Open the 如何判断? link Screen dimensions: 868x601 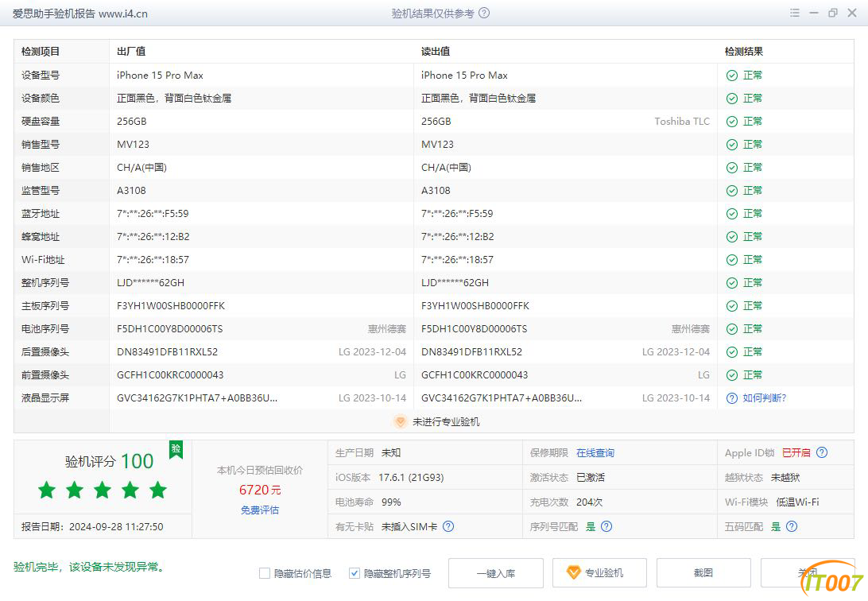pyautogui.click(x=764, y=398)
